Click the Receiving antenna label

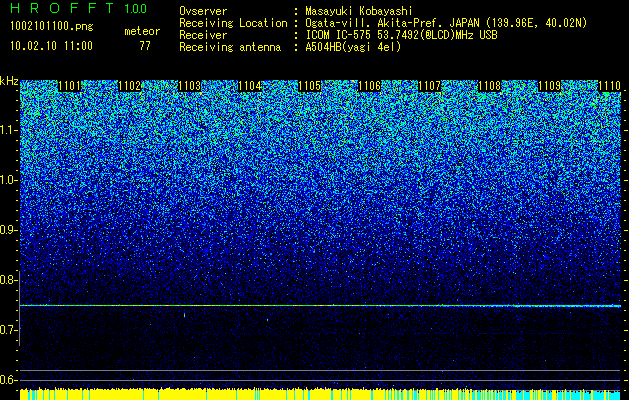click(230, 47)
